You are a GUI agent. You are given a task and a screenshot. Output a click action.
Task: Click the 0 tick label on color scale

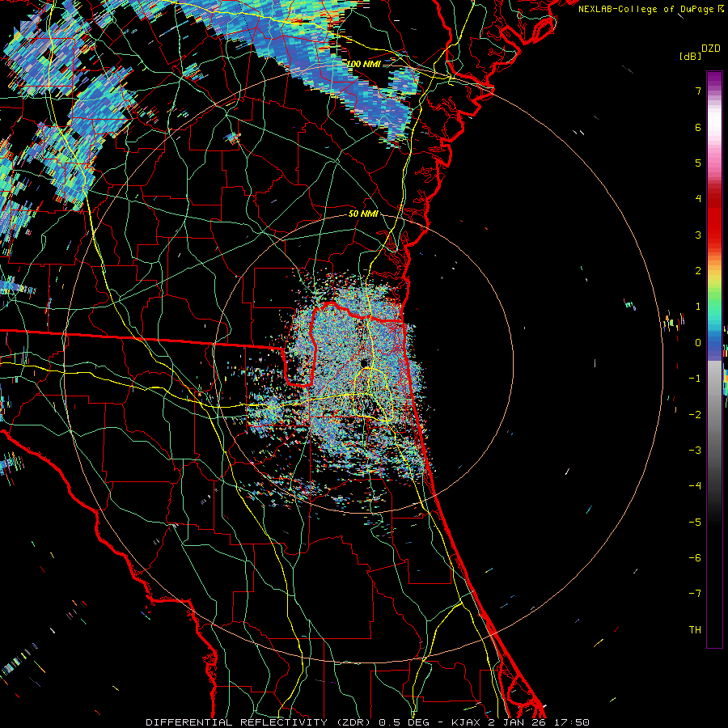698,343
